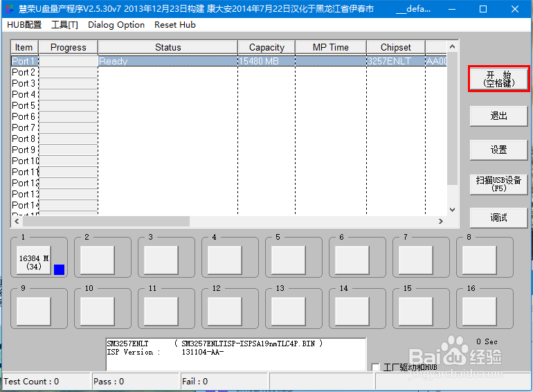Click the Test Count status entry

click(x=46, y=382)
